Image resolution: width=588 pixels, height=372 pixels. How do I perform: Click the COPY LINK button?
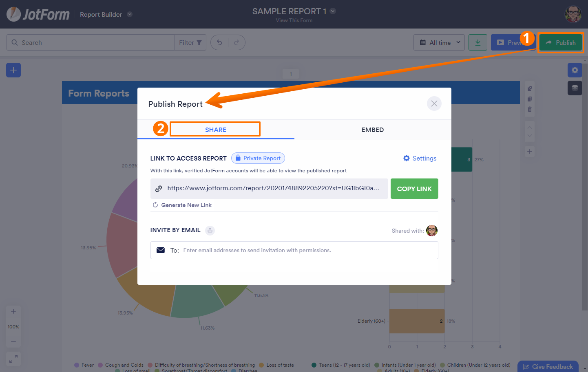414,189
